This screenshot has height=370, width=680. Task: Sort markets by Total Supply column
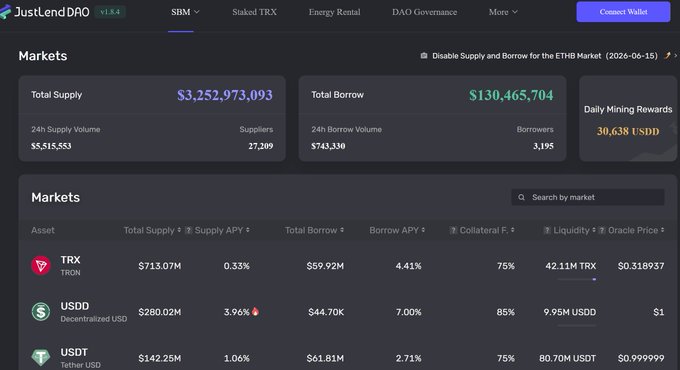(x=152, y=230)
